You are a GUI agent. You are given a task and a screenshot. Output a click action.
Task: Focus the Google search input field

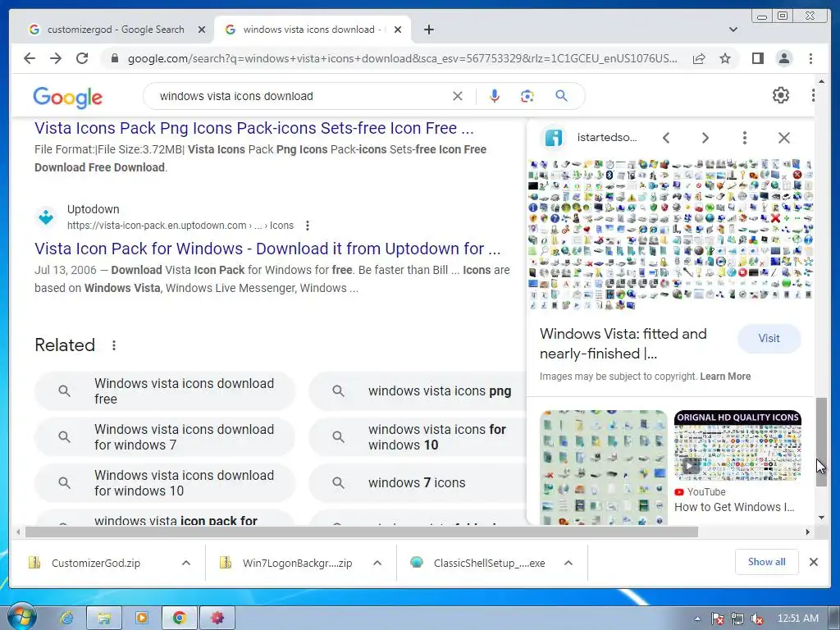(300, 96)
